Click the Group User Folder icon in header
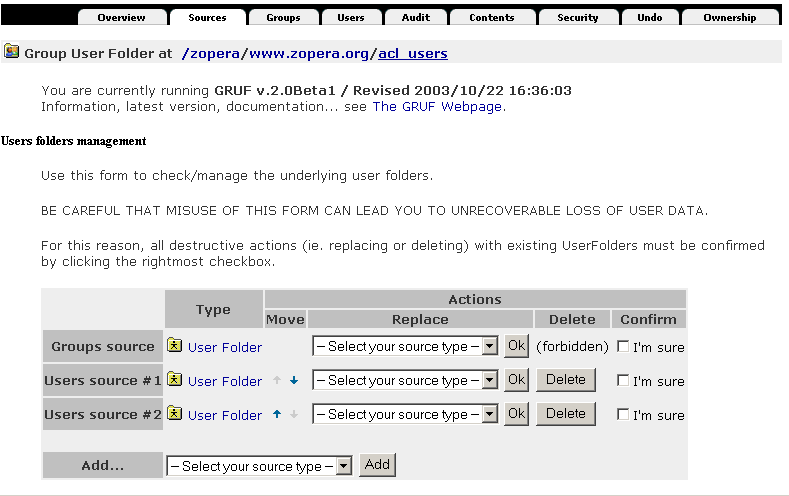The image size is (789, 496). [x=12, y=52]
